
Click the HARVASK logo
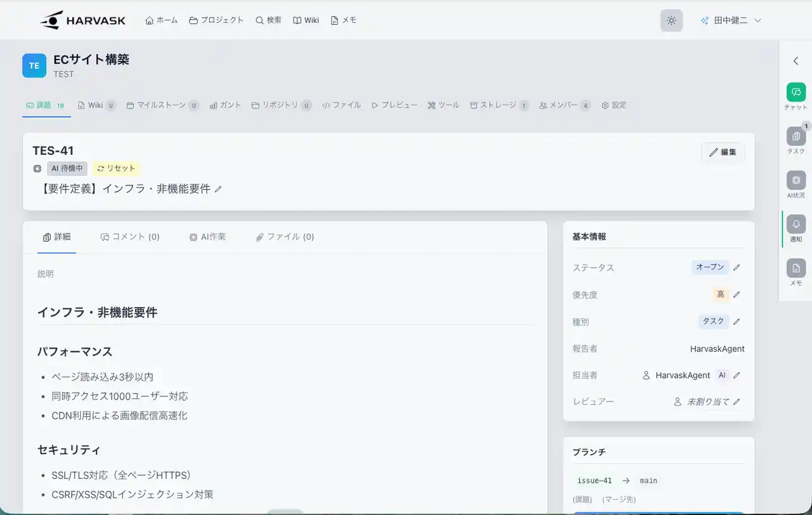click(82, 20)
